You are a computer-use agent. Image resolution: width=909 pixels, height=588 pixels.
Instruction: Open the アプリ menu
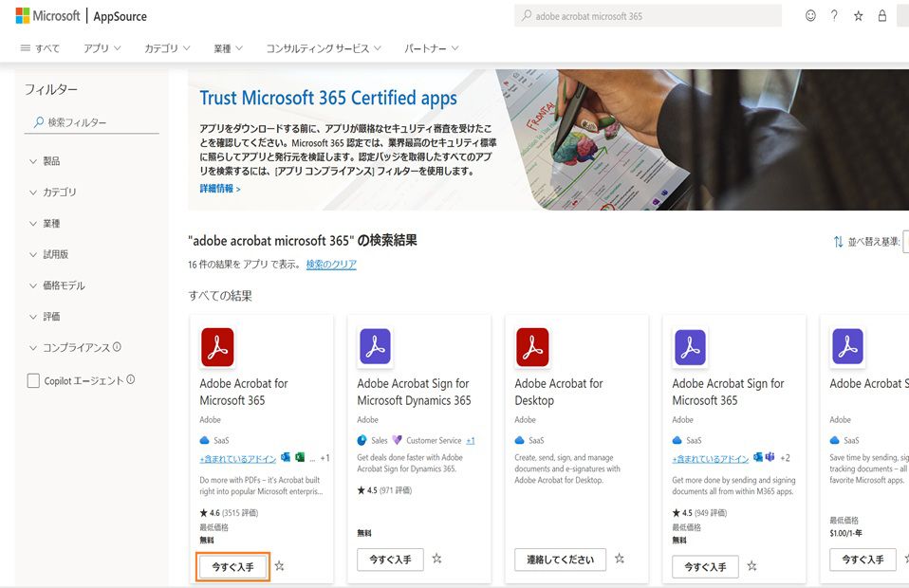[101, 48]
